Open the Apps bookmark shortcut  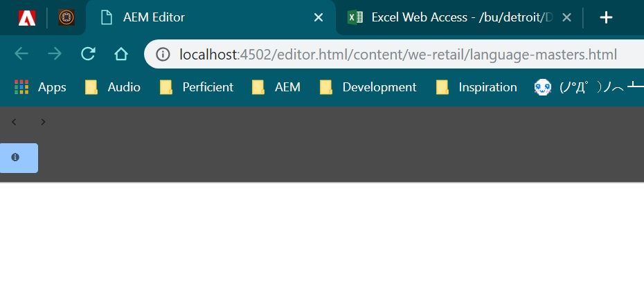(x=40, y=87)
